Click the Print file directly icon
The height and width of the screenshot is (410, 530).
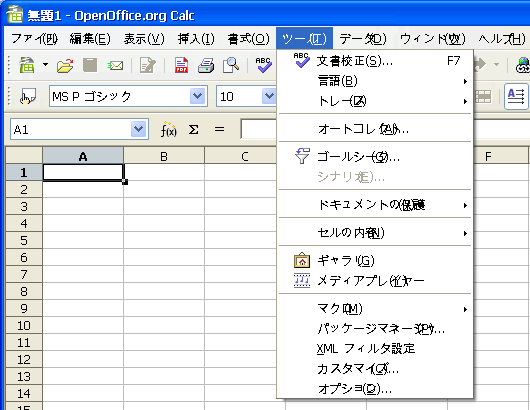click(206, 65)
